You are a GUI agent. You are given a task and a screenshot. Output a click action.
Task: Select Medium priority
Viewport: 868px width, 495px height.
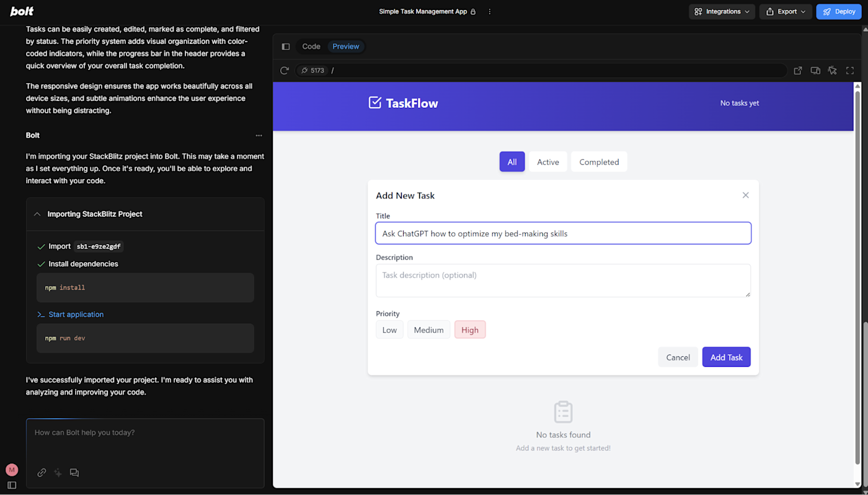tap(428, 330)
